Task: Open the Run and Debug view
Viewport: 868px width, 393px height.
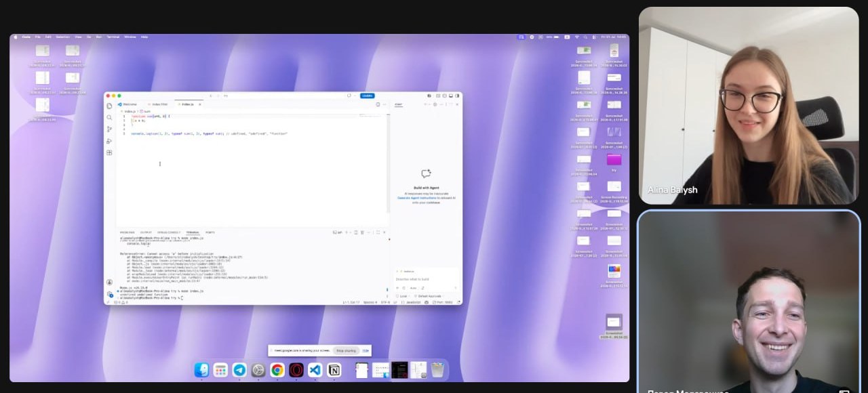Action: pos(109,141)
